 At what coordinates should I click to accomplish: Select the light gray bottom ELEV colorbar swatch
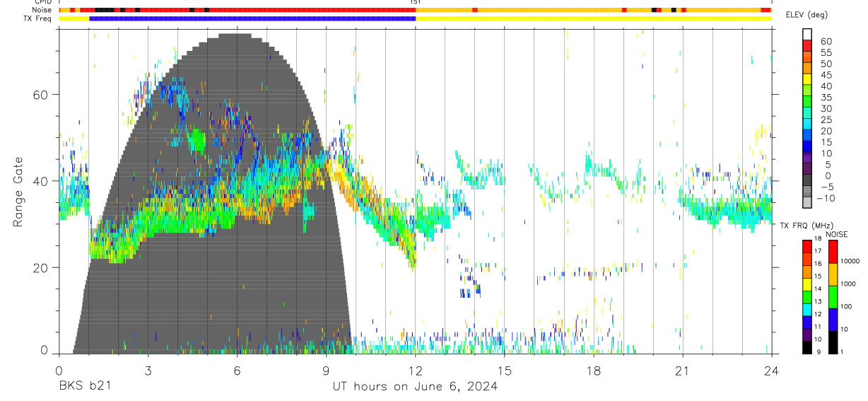[807, 202]
